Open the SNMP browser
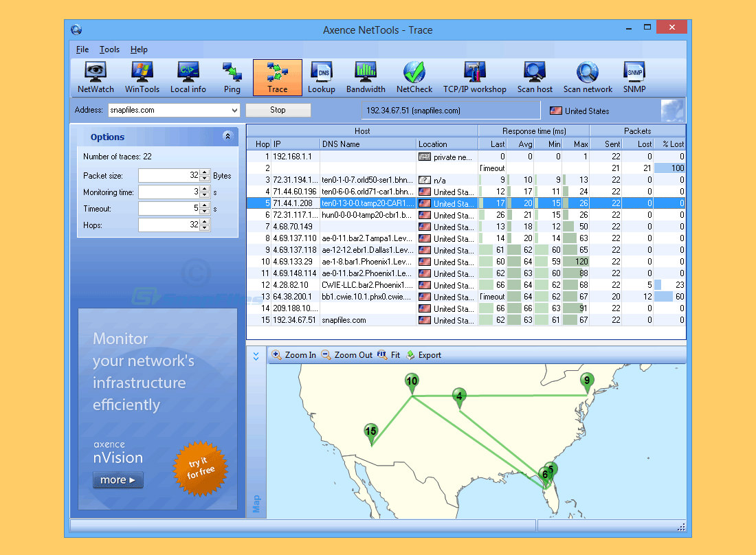 point(634,76)
